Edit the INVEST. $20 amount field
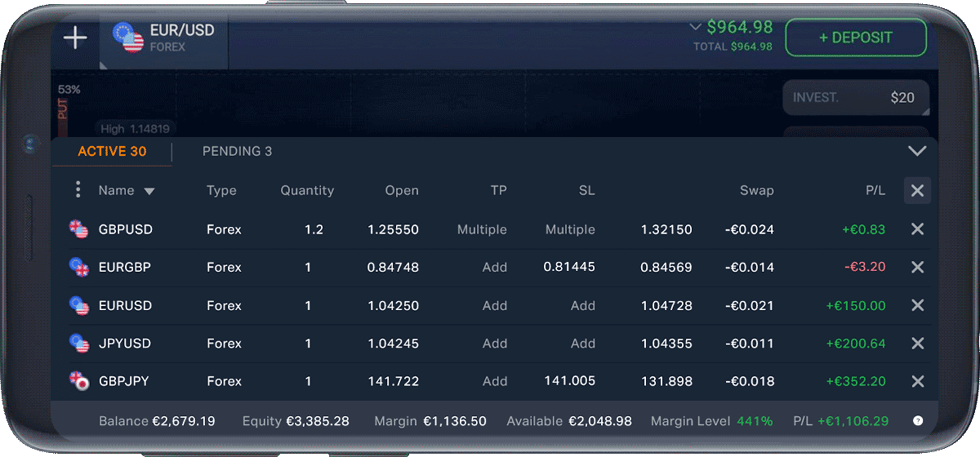 pyautogui.click(x=856, y=98)
